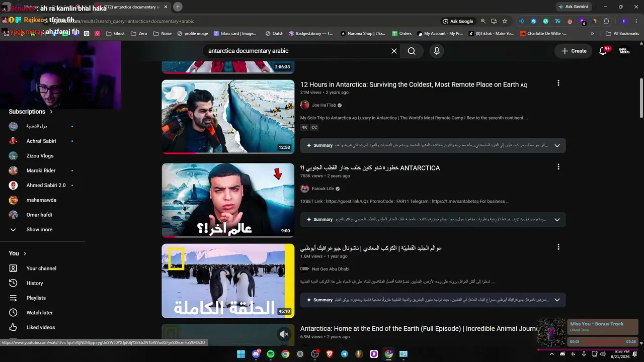The height and width of the screenshot is (362, 644).
Task: Open Brave browser from the taskbar
Action: tap(330, 354)
